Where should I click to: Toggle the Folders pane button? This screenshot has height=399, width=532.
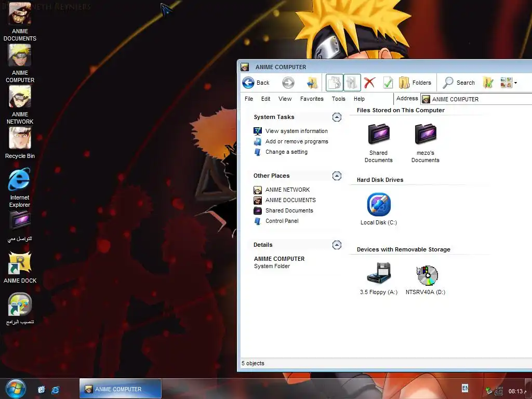[x=415, y=83]
